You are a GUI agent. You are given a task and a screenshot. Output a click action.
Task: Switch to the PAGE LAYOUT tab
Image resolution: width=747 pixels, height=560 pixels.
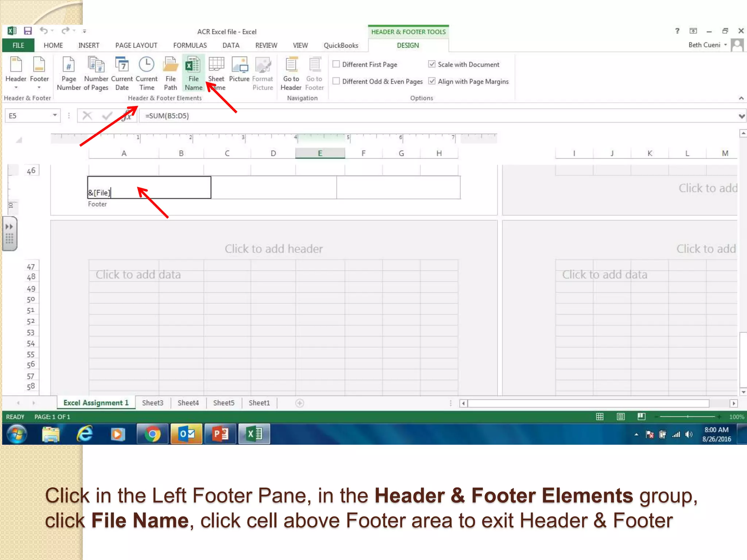point(136,45)
